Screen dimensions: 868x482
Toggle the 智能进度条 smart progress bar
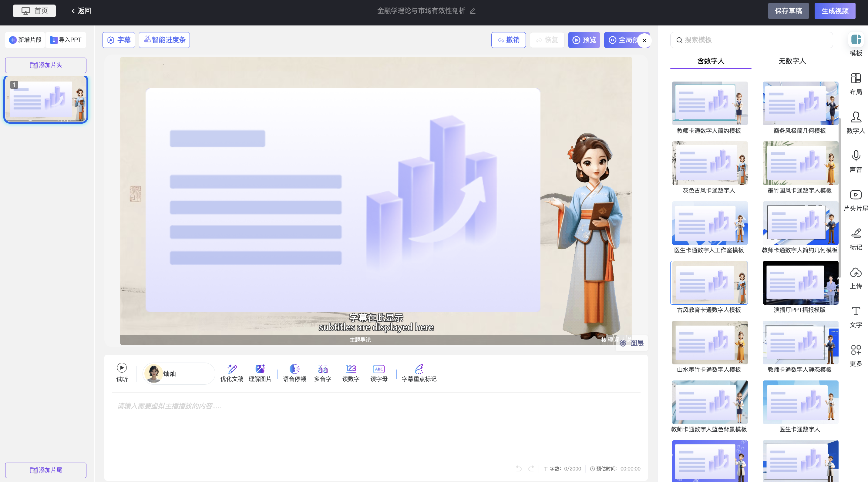point(164,40)
